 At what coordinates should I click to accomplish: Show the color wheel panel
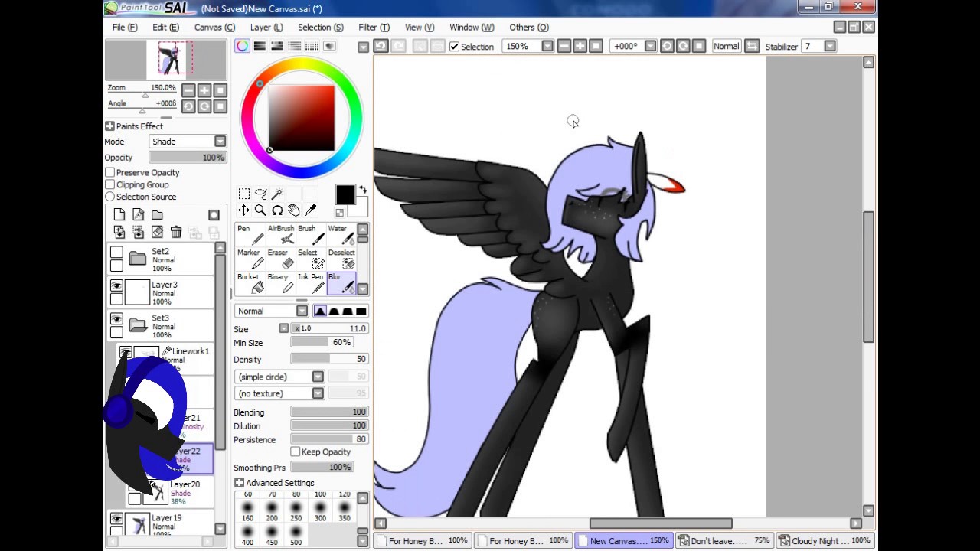(x=242, y=47)
